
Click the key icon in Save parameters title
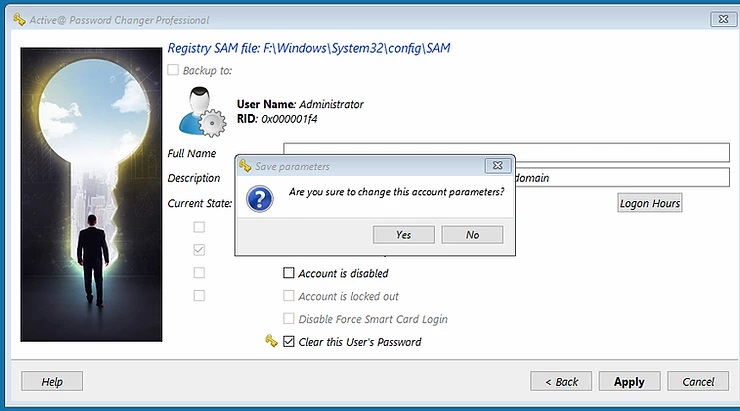tap(245, 166)
